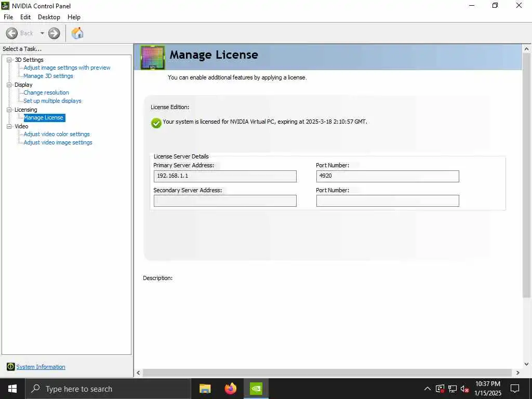Click the NVIDIA Control Panel title icon
This screenshot has width=532, height=399.
pos(5,6)
